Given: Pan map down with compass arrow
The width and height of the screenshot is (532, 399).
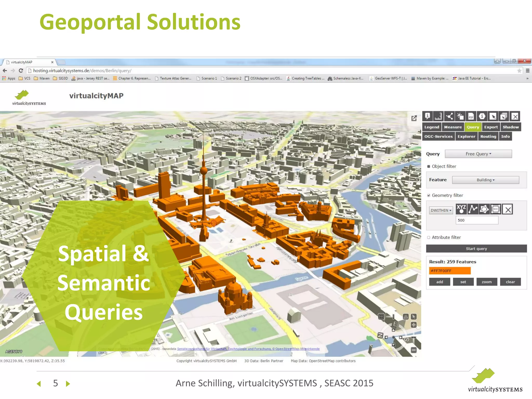Looking at the screenshot, I should [394, 345].
